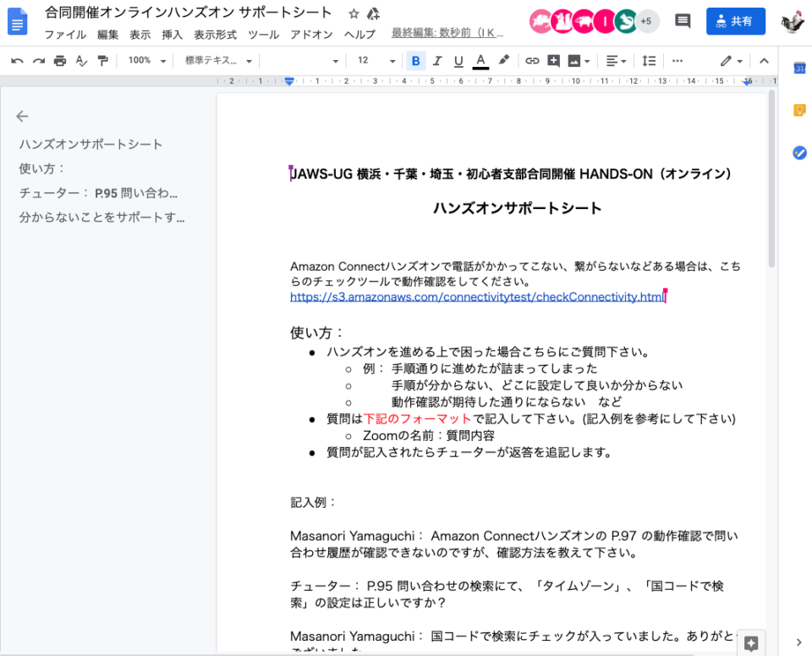Click the ハンズオンサポートシート heading in document
The width and height of the screenshot is (812, 656).
tap(518, 208)
